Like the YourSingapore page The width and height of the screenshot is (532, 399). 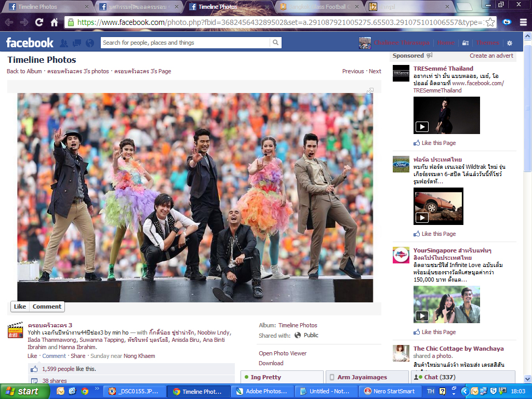pos(435,332)
